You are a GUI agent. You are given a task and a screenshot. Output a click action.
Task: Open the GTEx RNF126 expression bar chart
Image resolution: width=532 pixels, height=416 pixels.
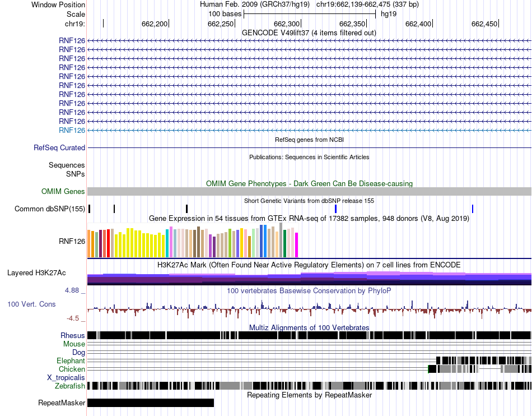pos(193,241)
